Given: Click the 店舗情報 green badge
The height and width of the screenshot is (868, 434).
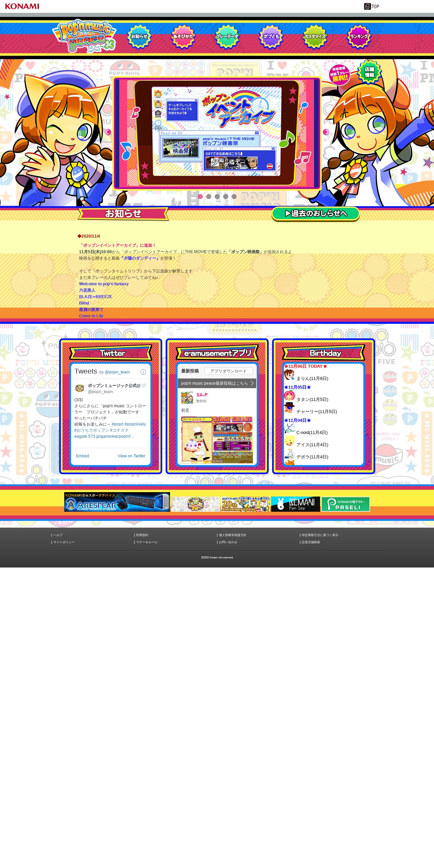Looking at the screenshot, I should (369, 72).
